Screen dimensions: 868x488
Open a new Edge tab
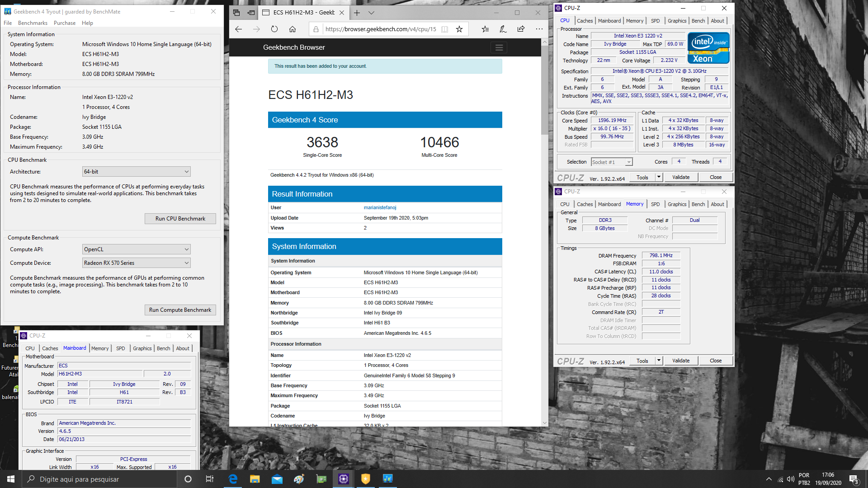[x=357, y=13]
